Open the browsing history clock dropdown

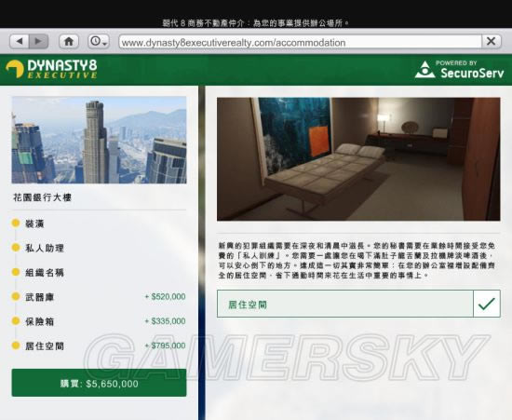(x=99, y=42)
